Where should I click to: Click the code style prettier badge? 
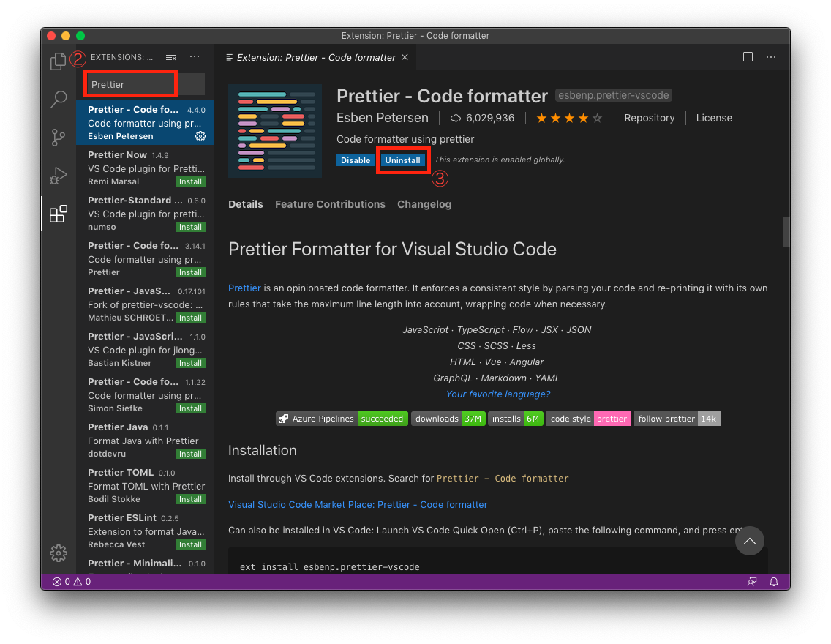(588, 419)
